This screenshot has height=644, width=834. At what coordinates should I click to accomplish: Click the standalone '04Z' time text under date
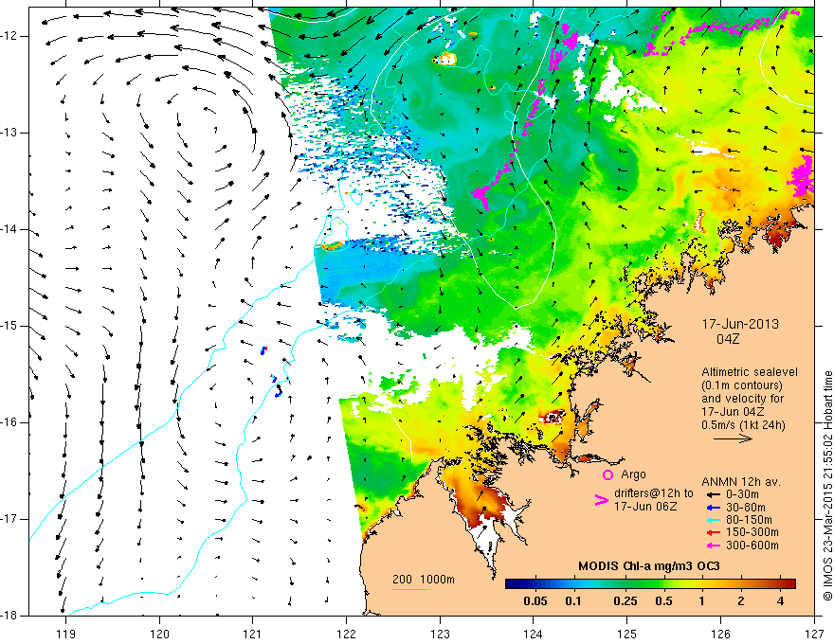[728, 339]
